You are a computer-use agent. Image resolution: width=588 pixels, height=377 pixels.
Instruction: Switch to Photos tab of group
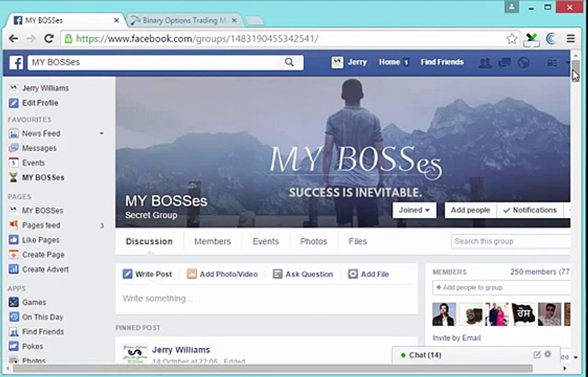point(313,241)
